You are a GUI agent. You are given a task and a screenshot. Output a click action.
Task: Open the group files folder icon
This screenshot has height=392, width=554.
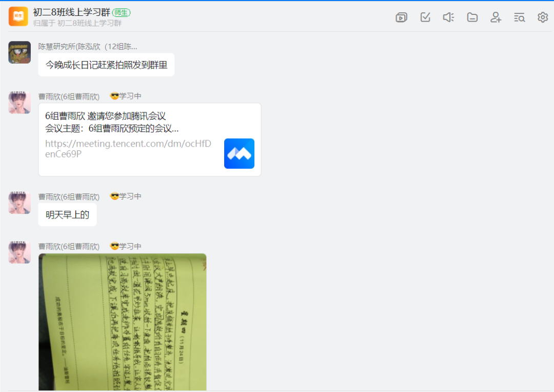click(472, 17)
